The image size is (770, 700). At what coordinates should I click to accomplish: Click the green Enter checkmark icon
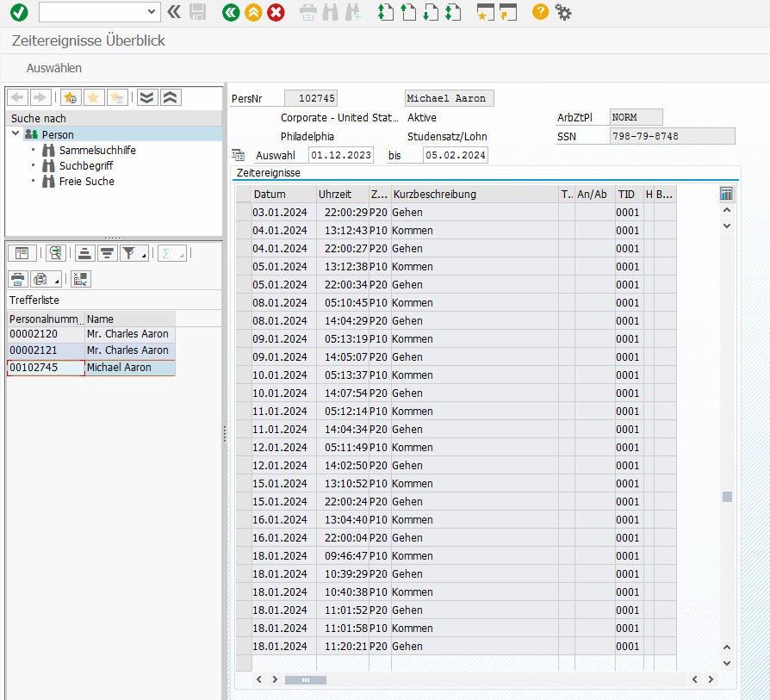tap(19, 12)
